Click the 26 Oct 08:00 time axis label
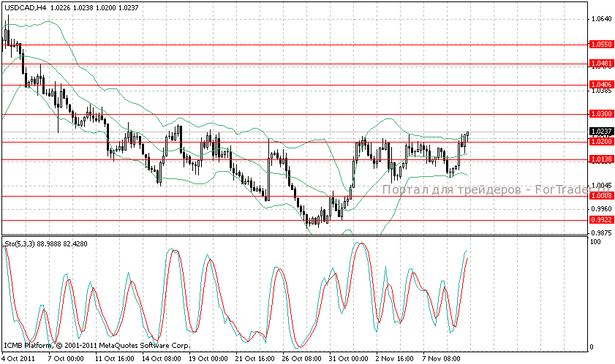This screenshot has height=364, width=615. 301,359
